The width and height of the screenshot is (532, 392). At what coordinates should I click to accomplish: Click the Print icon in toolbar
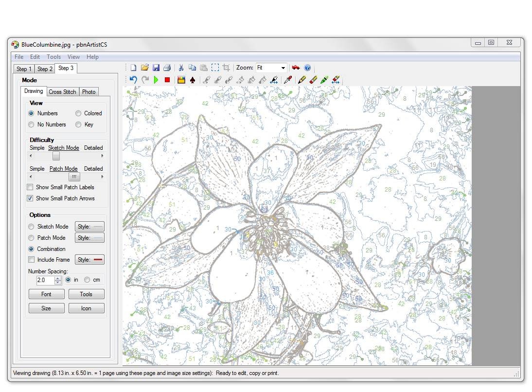(167, 68)
